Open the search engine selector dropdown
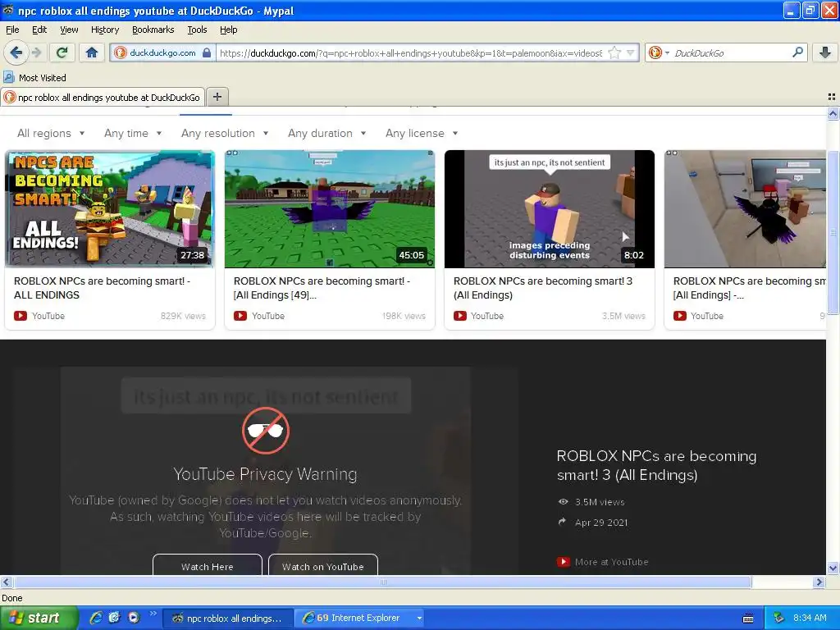840x630 pixels. pos(660,52)
